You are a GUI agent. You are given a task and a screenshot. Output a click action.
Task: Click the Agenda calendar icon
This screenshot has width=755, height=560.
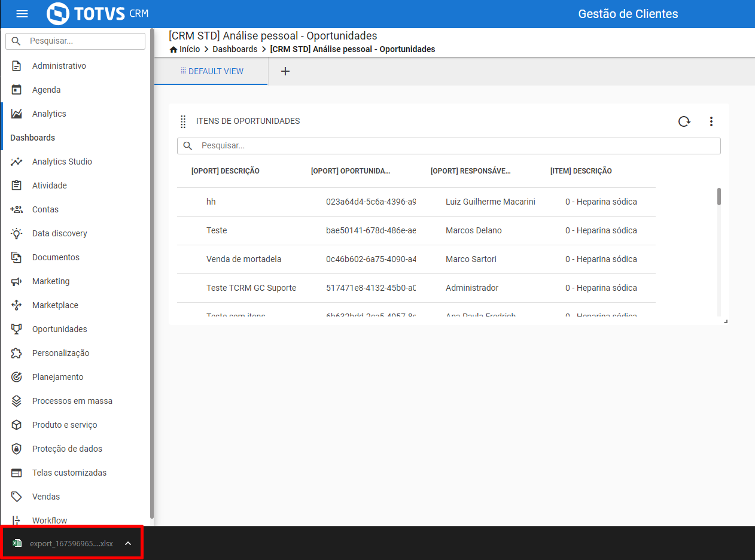[17, 90]
